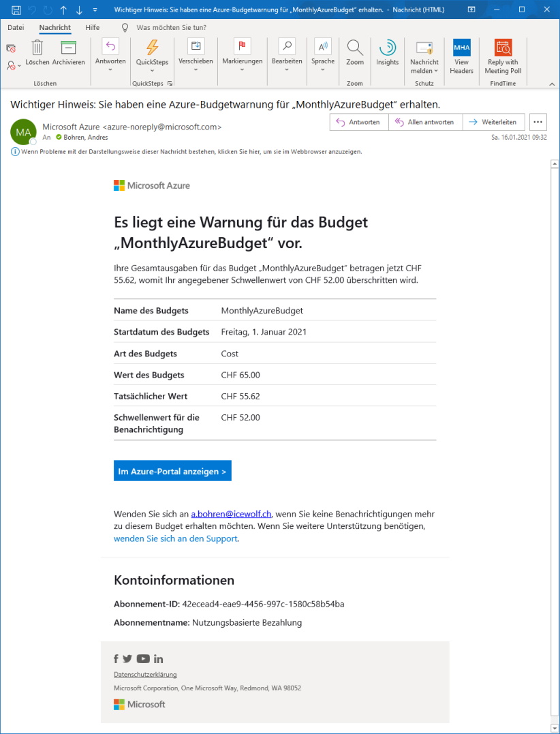Click the 'Cost' budget type value
Viewport: 560px width, 734px height.
tap(230, 354)
